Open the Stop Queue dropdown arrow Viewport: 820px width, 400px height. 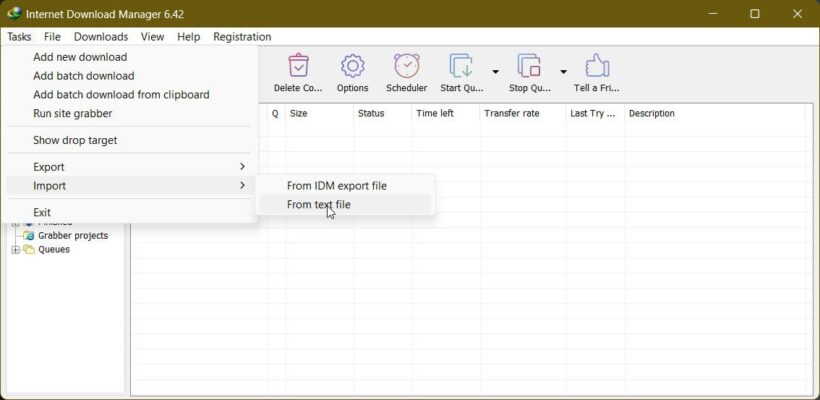(563, 72)
